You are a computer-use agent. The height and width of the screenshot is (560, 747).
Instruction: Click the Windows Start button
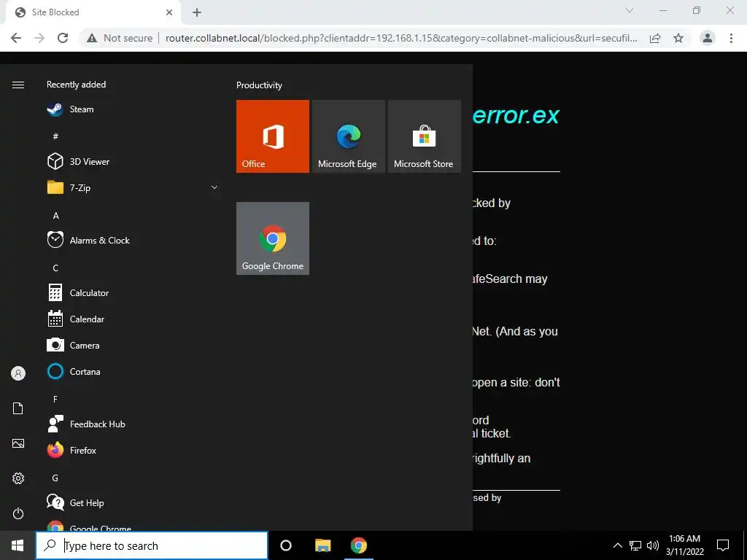coord(18,545)
